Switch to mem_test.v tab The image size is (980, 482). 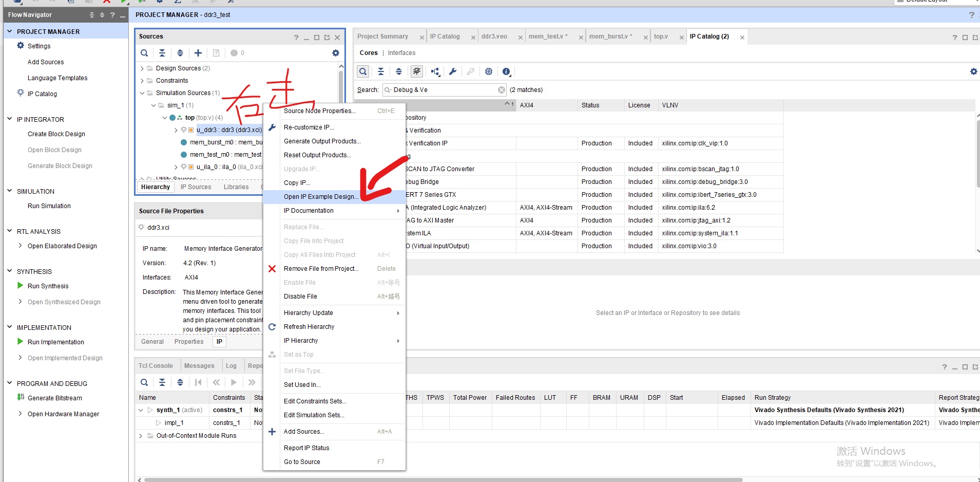(548, 36)
